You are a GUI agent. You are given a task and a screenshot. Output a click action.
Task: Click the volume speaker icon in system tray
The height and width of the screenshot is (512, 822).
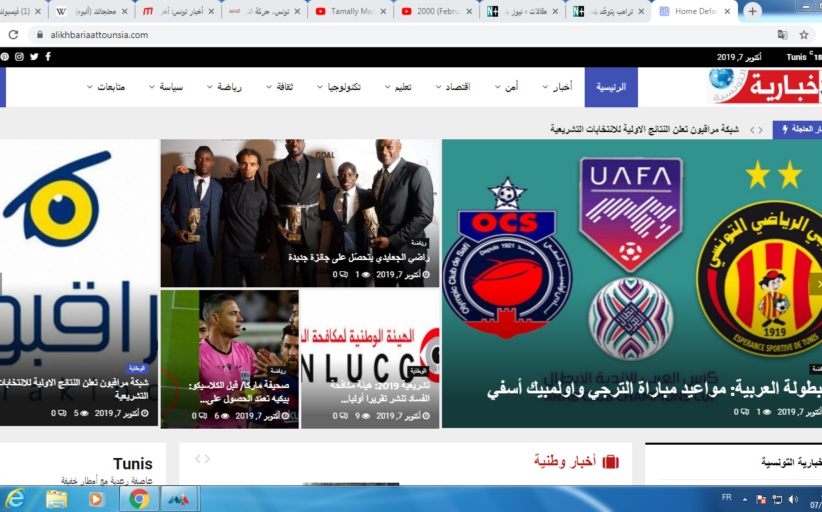[795, 498]
